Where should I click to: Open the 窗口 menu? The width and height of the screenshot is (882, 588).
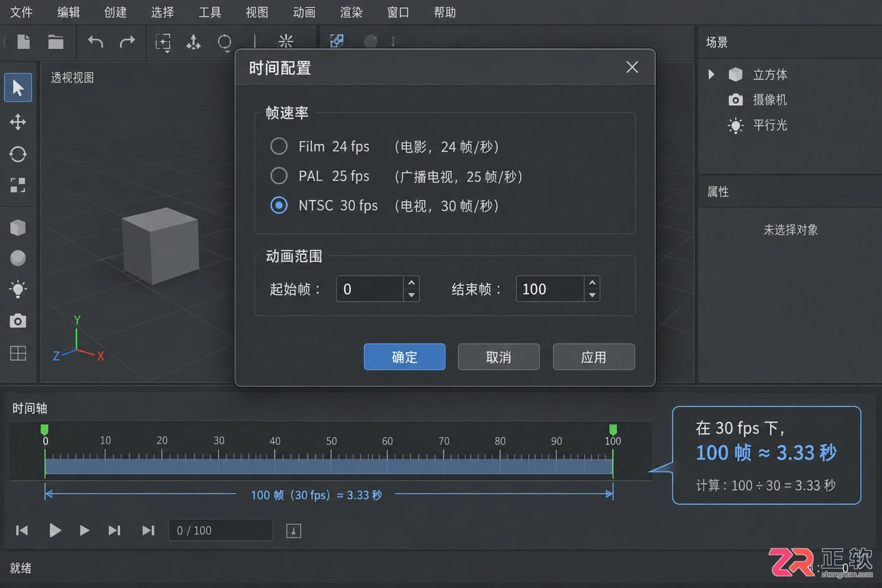(x=398, y=12)
